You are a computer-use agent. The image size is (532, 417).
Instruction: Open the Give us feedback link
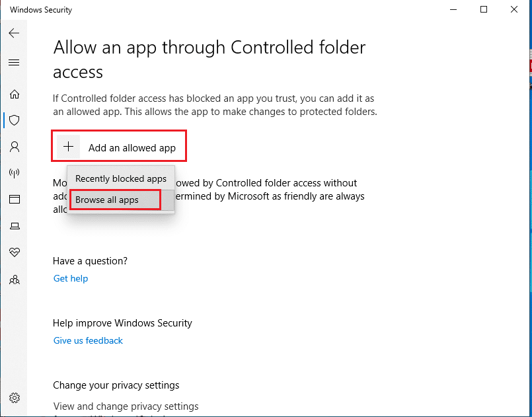88,340
